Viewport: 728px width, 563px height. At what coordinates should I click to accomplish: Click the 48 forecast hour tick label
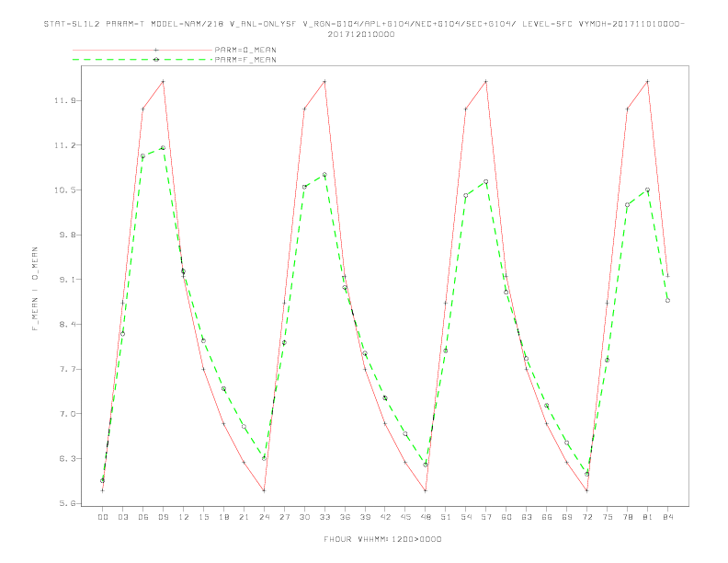coord(426,517)
